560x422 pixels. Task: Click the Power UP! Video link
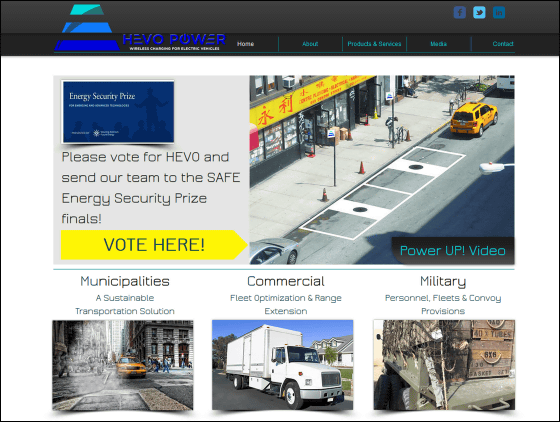click(x=453, y=251)
